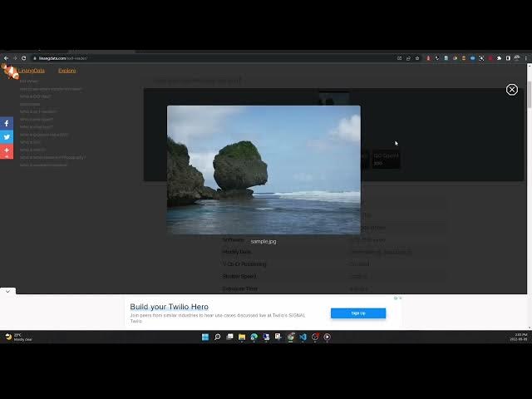Open more share options plus button
The width and height of the screenshot is (532, 399).
[7, 151]
